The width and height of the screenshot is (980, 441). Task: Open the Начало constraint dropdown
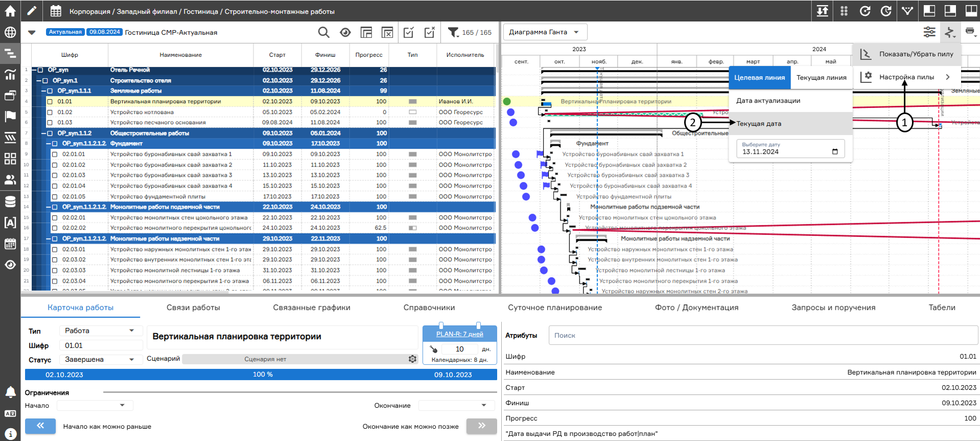tap(95, 405)
